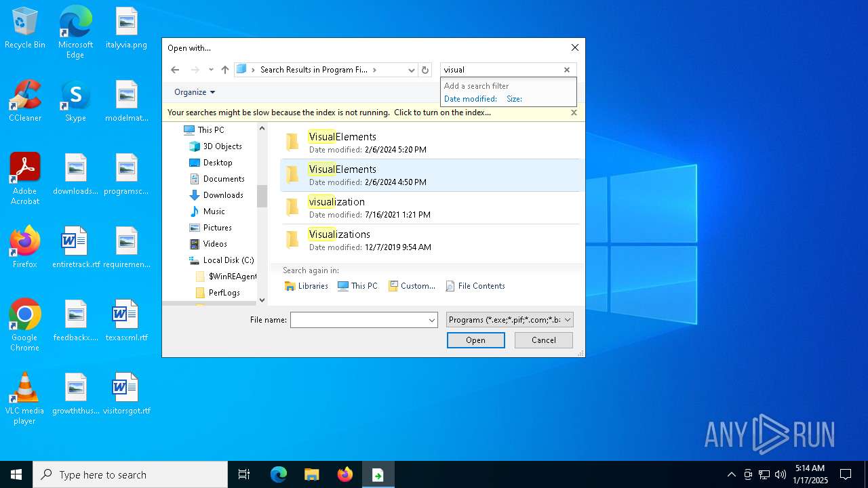Open the network tray icon
This screenshot has height=488, width=868.
764,474
